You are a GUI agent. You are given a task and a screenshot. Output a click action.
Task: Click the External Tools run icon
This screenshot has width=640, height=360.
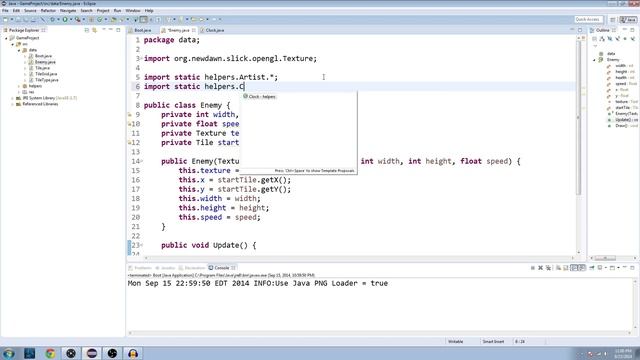(x=78, y=20)
